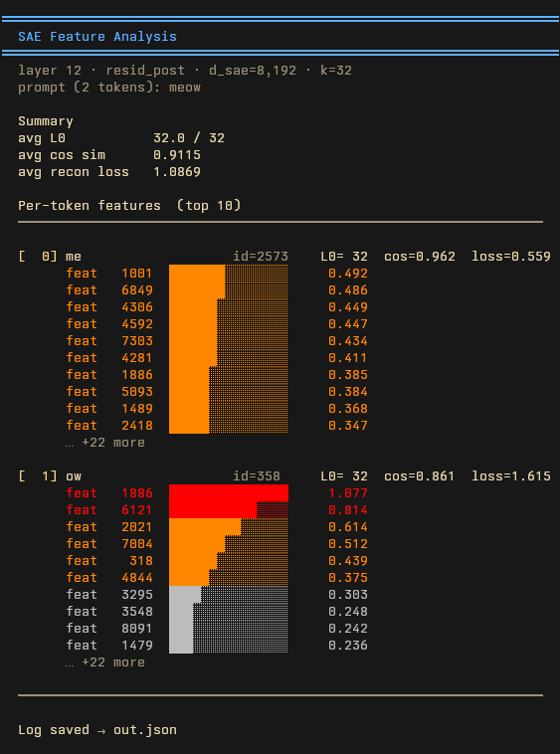
Task: Click the activation value "0.236"
Action: tap(348, 646)
